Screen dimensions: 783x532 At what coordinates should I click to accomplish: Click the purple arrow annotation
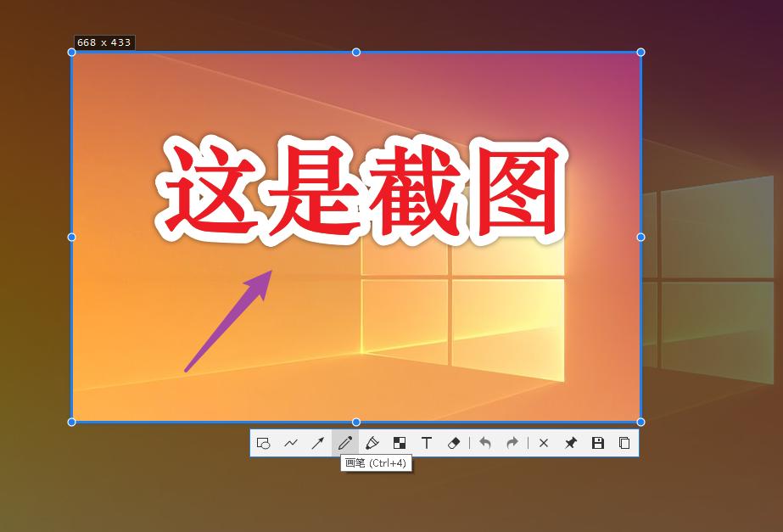click(229, 322)
